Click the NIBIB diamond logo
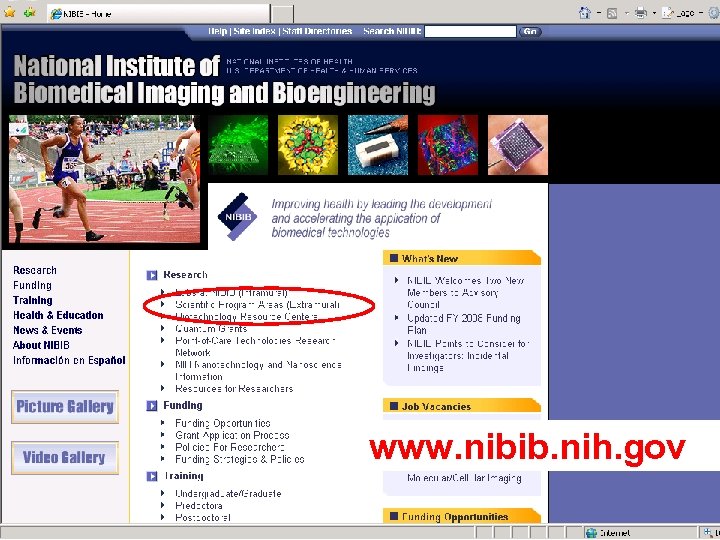This screenshot has width=720, height=540. click(237, 216)
